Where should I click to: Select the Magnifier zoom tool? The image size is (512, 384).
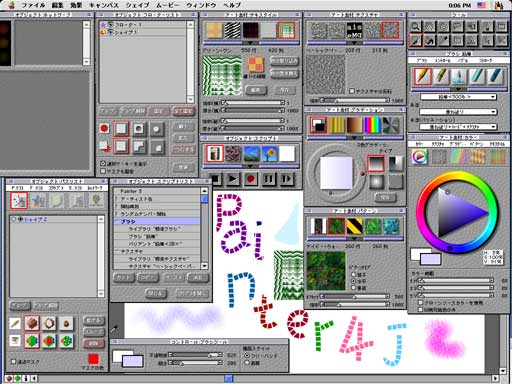(415, 26)
